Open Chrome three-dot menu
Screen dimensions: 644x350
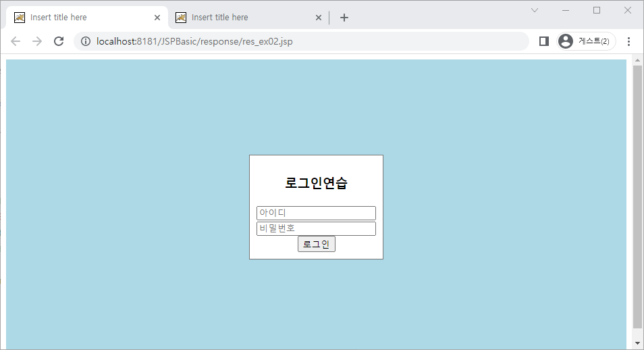coord(628,41)
